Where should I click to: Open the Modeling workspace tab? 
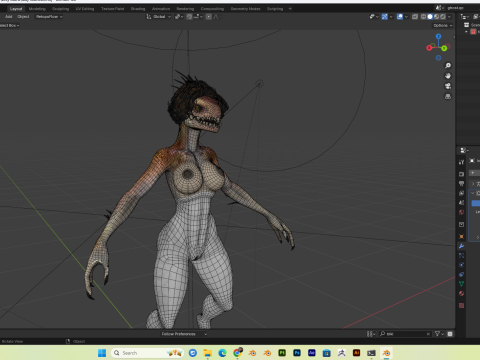pos(37,9)
